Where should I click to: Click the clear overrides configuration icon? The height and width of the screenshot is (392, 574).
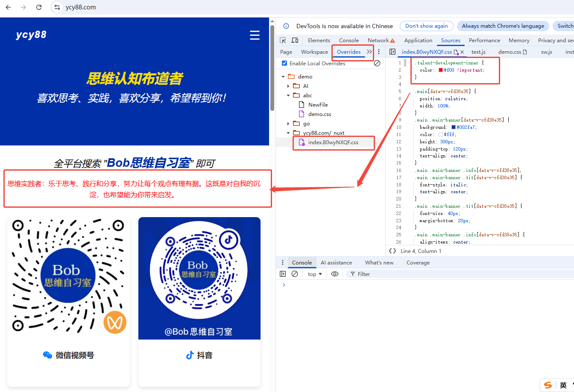point(377,63)
